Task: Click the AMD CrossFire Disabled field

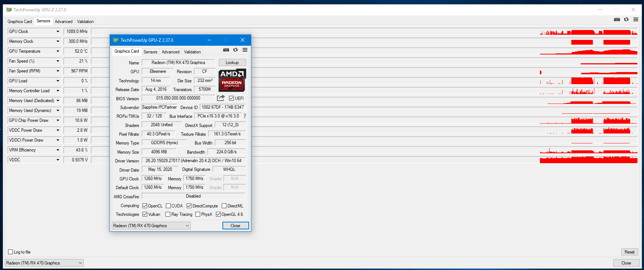Action: [x=194, y=196]
